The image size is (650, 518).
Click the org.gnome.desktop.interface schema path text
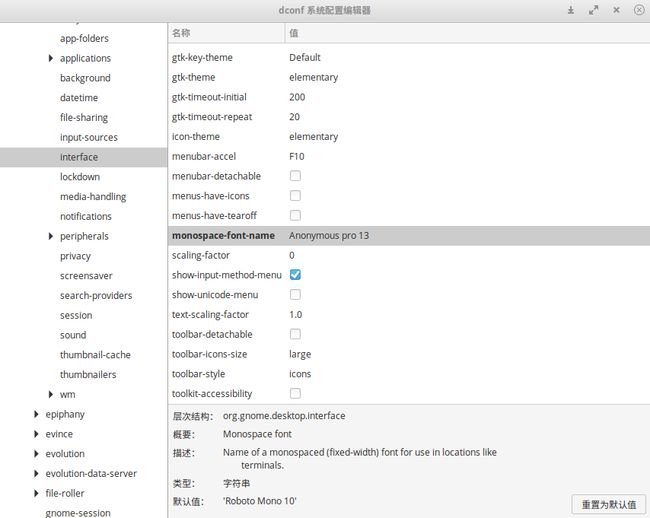coord(284,416)
